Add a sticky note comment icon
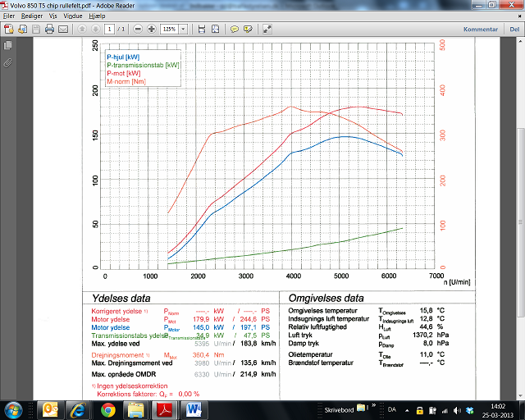 235,30
